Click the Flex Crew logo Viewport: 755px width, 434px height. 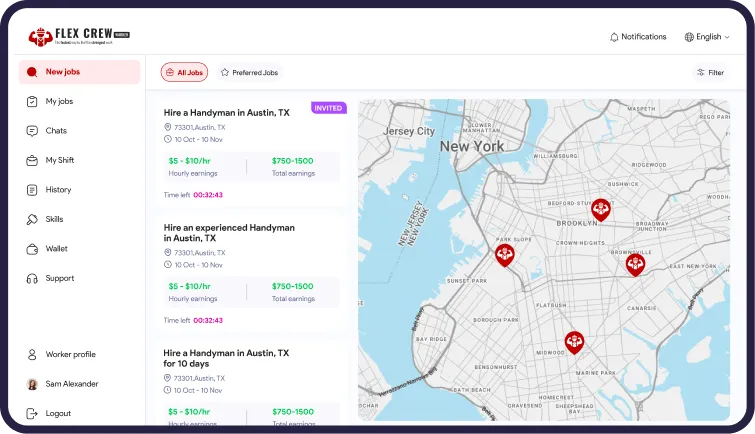pos(79,37)
